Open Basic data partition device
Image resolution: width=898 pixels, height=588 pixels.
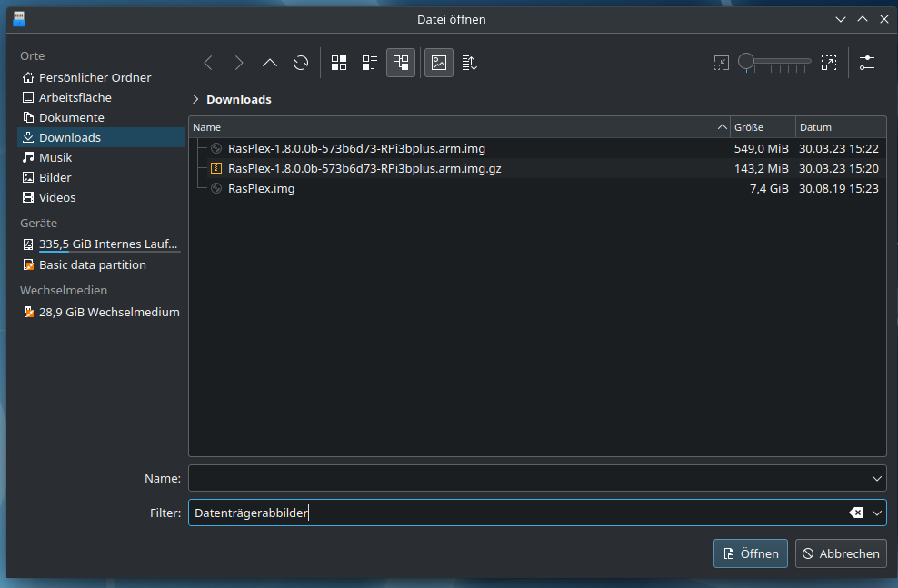(102, 265)
